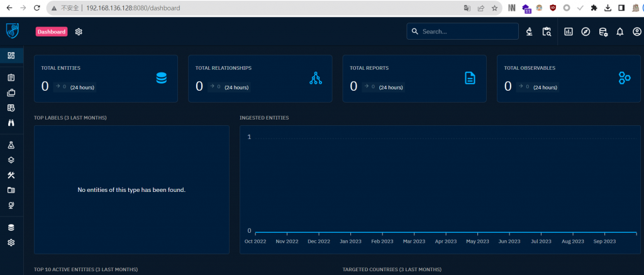
Task: Open Threats flask icon in sidebar
Action: click(x=11, y=145)
